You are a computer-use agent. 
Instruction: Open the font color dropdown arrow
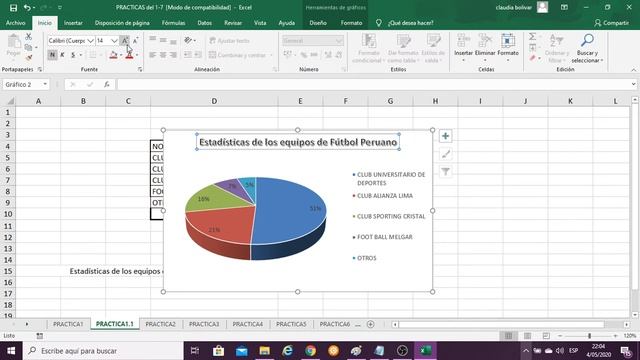137,55
